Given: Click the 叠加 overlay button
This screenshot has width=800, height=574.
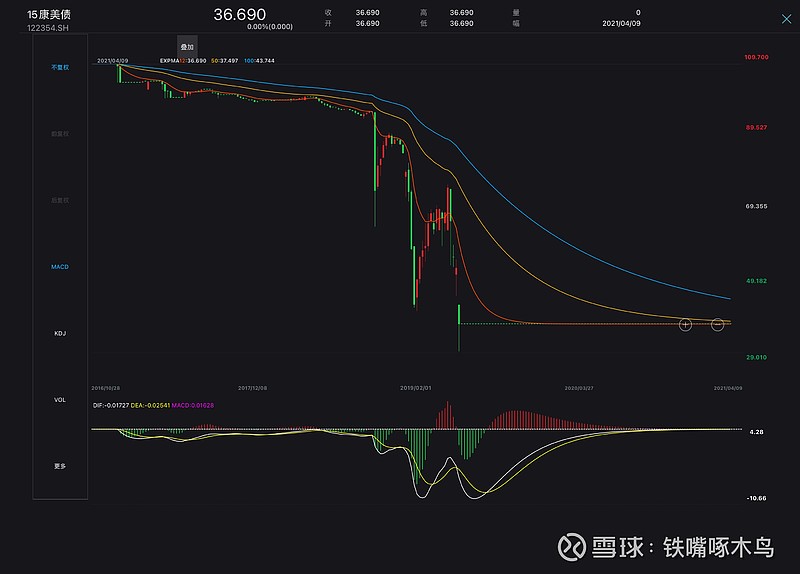Looking at the screenshot, I should click(187, 46).
